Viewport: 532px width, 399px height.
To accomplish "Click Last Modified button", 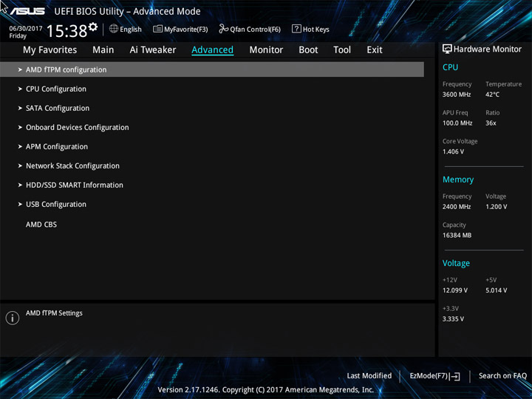I will click(369, 375).
